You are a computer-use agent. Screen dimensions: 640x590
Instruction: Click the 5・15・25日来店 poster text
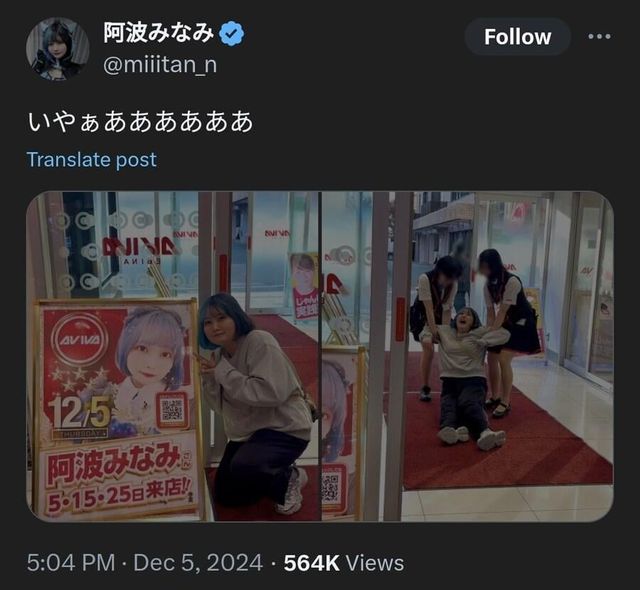coord(118,494)
